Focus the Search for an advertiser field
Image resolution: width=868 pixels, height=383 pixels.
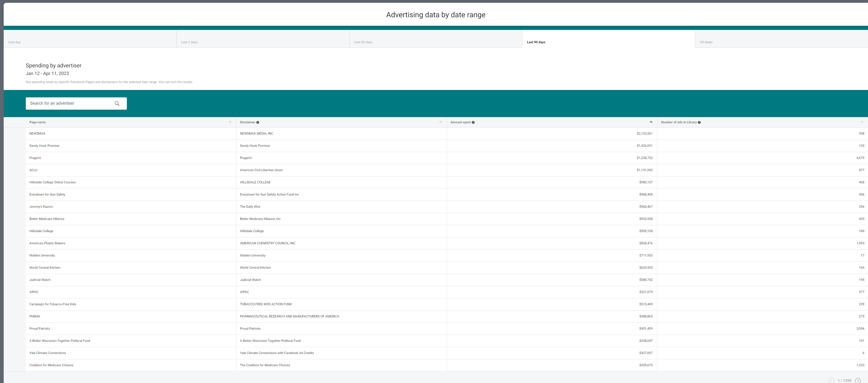coord(76,104)
